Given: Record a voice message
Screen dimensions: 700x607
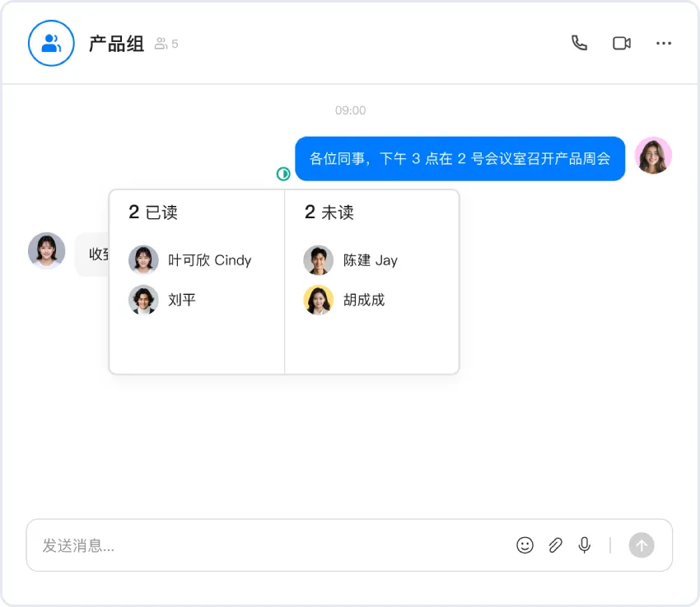Looking at the screenshot, I should pyautogui.click(x=585, y=545).
